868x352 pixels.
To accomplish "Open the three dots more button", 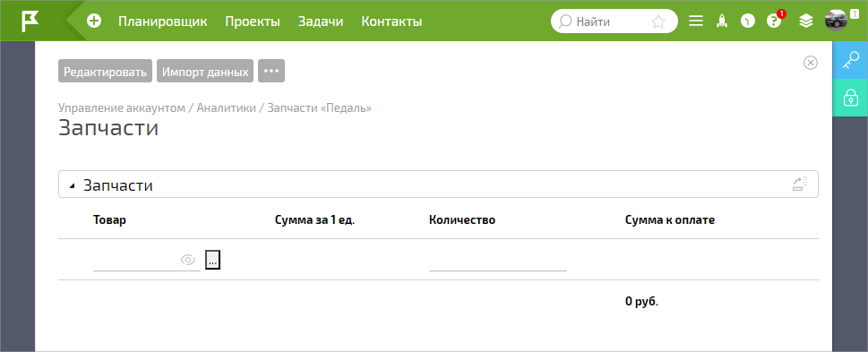I will [271, 71].
